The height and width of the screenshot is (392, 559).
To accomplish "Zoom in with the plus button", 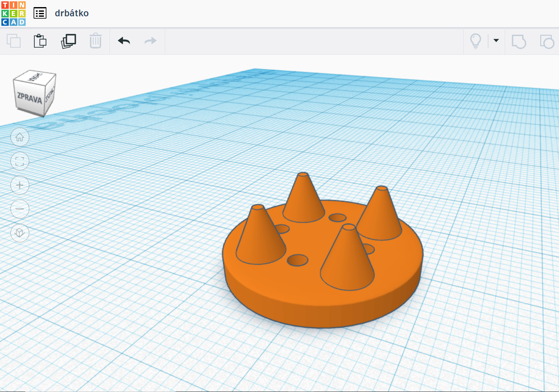I will (20, 185).
